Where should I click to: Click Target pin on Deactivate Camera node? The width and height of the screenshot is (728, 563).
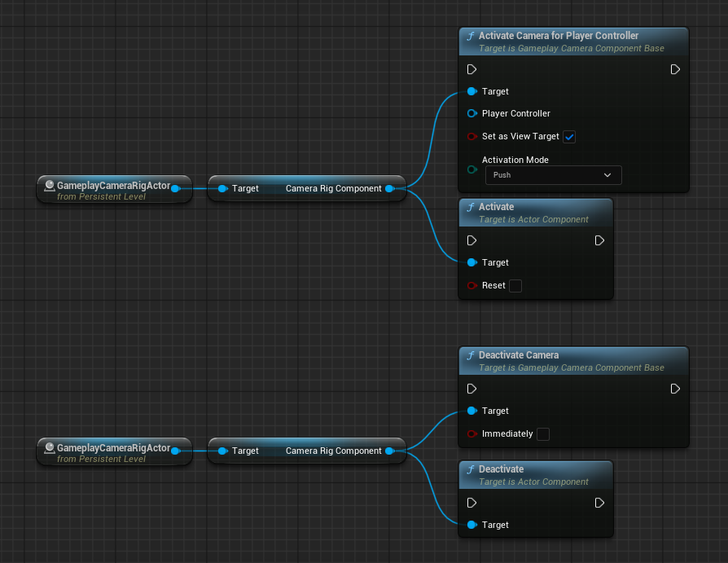pos(472,411)
